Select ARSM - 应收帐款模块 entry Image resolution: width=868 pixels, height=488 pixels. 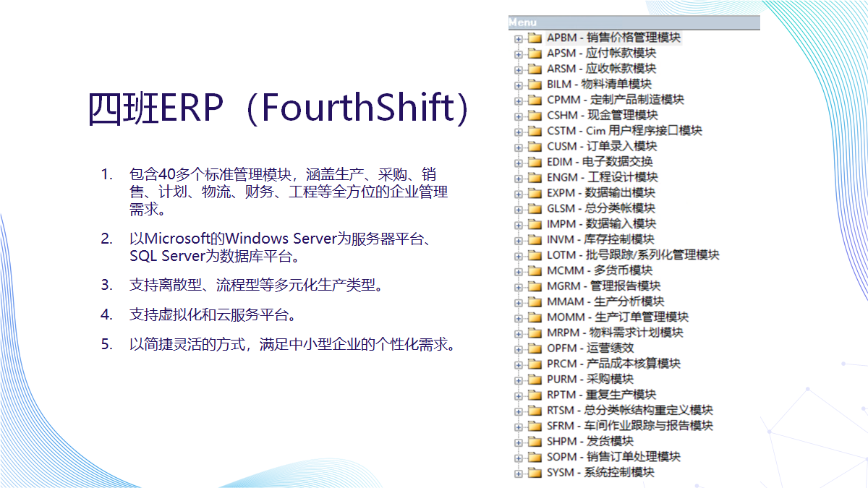click(x=601, y=69)
